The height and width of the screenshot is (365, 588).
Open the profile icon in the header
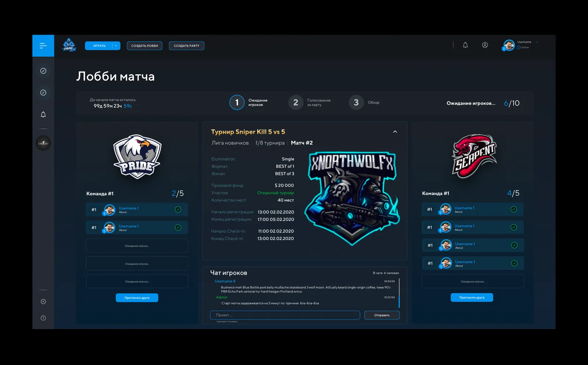(x=485, y=45)
